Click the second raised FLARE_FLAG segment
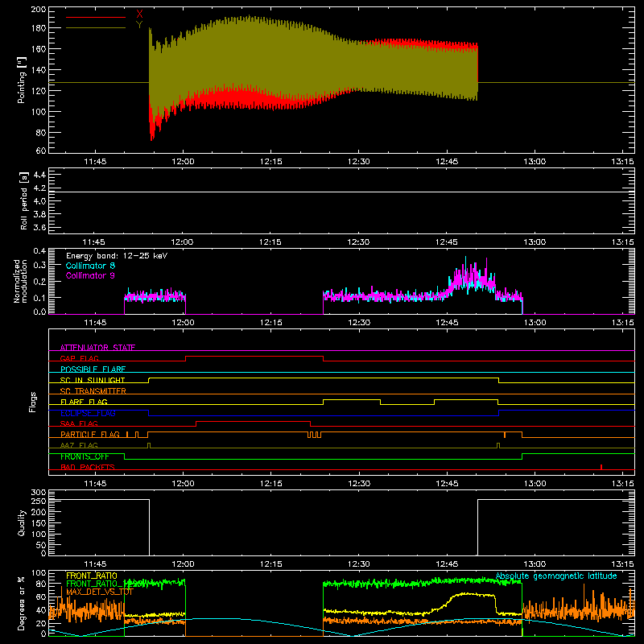The width and height of the screenshot is (644, 644). pos(466,399)
